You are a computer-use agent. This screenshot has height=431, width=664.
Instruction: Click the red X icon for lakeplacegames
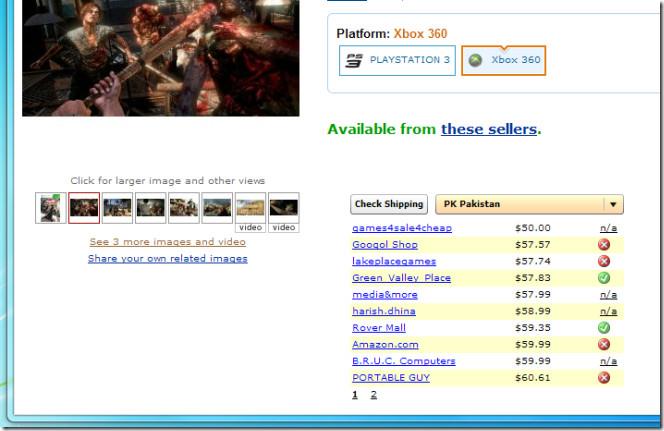click(604, 261)
